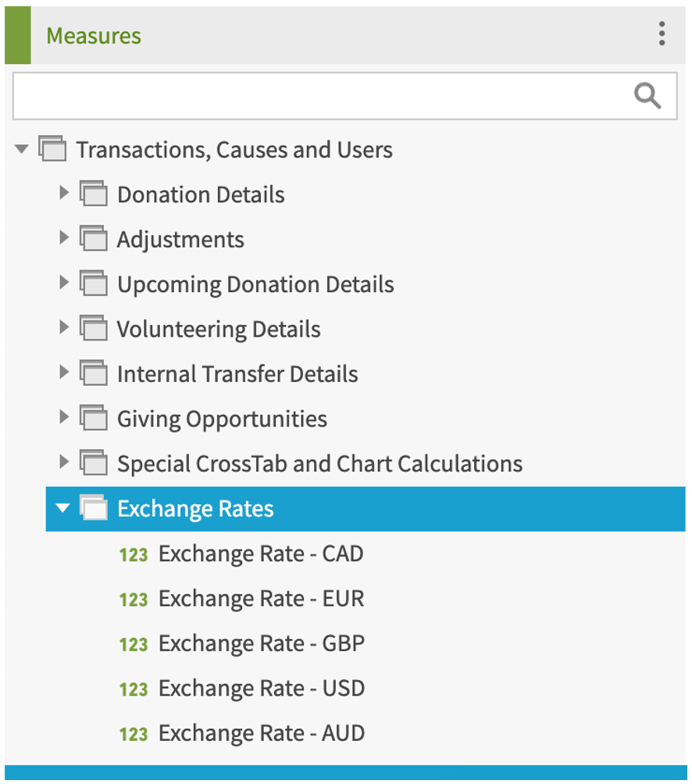Expand the Donation Details folder
Screen dimensions: 692x784
63,194
